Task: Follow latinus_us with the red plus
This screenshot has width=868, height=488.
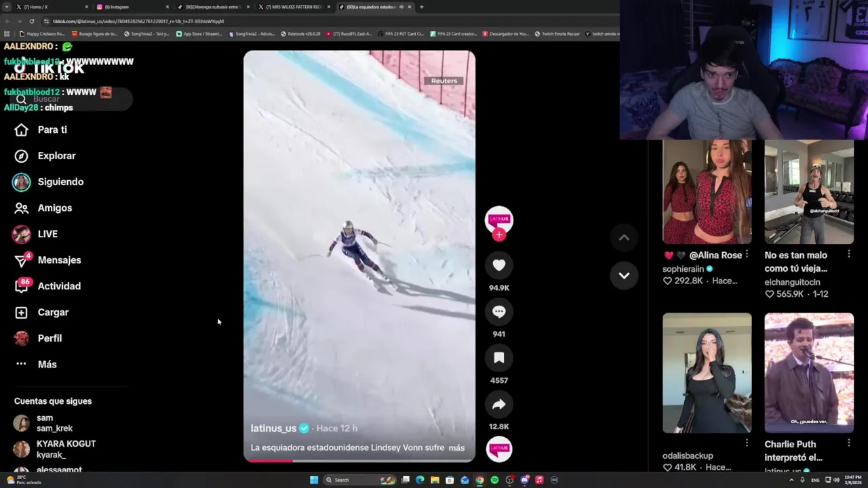Action: point(499,235)
